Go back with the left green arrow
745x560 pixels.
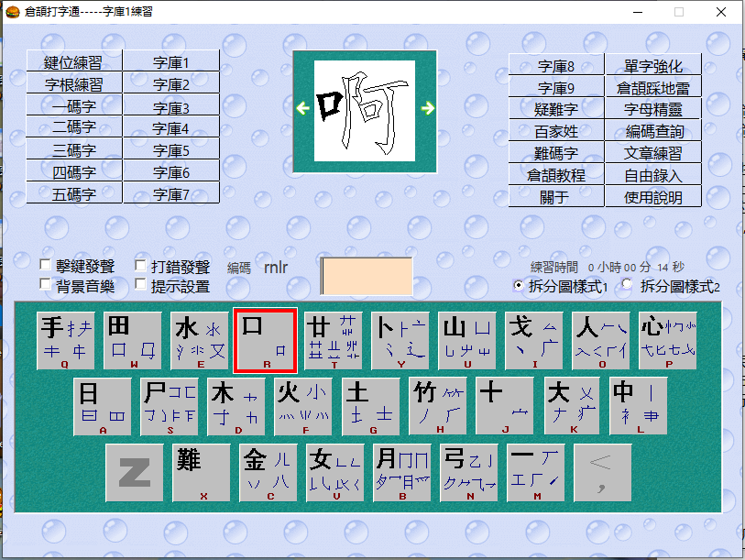pyautogui.click(x=301, y=107)
